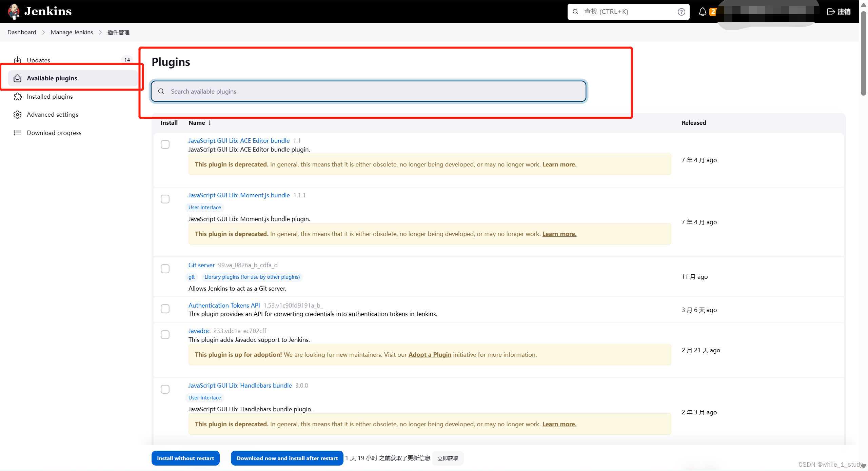The height and width of the screenshot is (471, 868).
Task: Click the logout icon in header
Action: tap(831, 12)
